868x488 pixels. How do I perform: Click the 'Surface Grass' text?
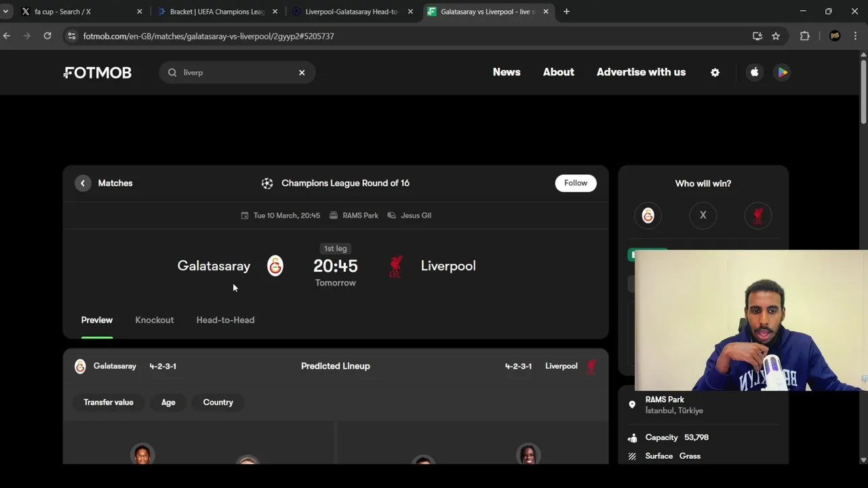click(x=673, y=456)
